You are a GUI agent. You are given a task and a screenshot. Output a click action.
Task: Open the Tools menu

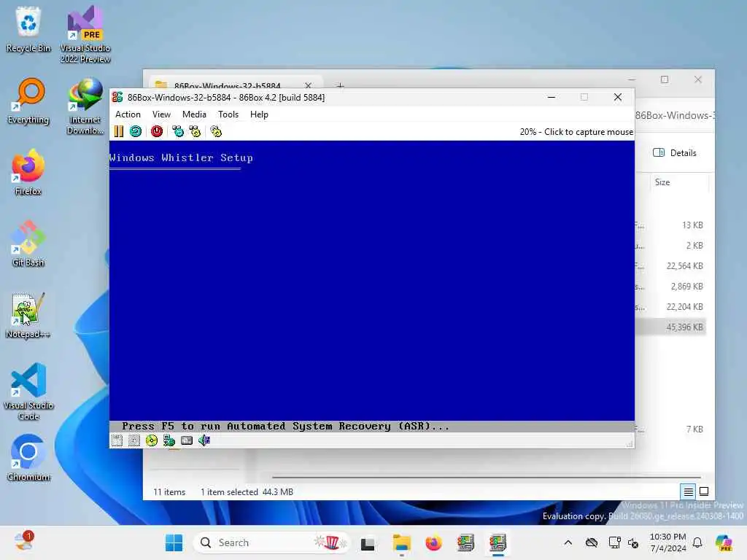[228, 114]
